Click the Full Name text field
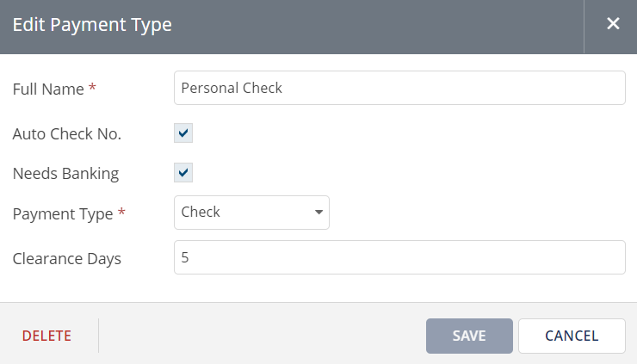This screenshot has width=637, height=364. [399, 88]
